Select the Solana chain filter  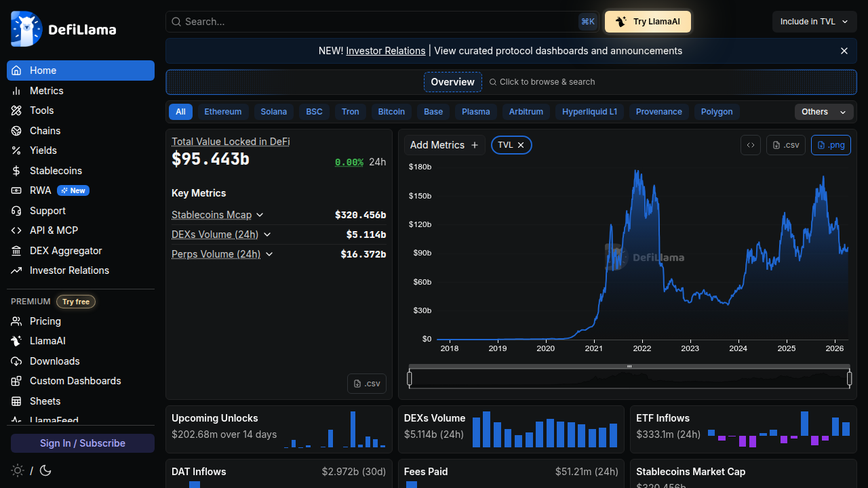click(x=274, y=111)
